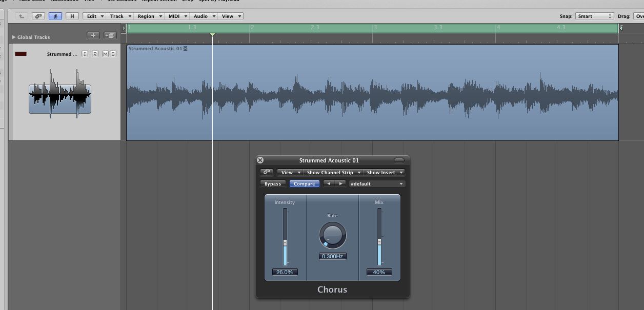Expand the Global Tracks disclosure triangle

point(14,37)
